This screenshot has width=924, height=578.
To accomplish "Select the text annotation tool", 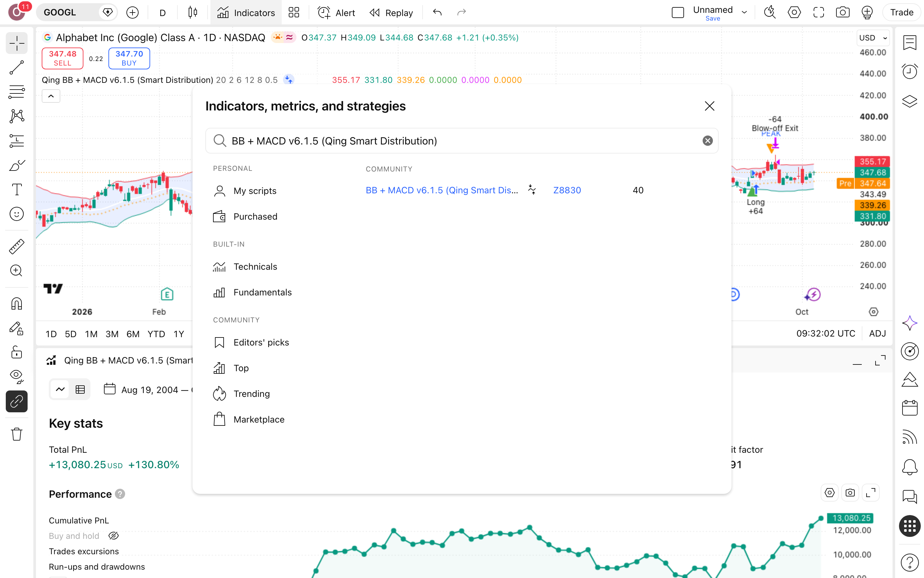I will pyautogui.click(x=17, y=189).
